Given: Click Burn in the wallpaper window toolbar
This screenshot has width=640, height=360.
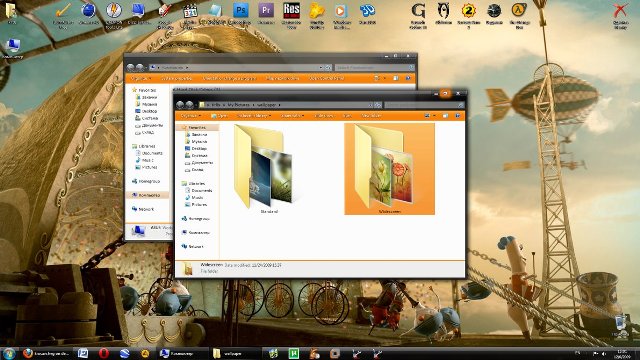Looking at the screenshot, I should click(347, 116).
